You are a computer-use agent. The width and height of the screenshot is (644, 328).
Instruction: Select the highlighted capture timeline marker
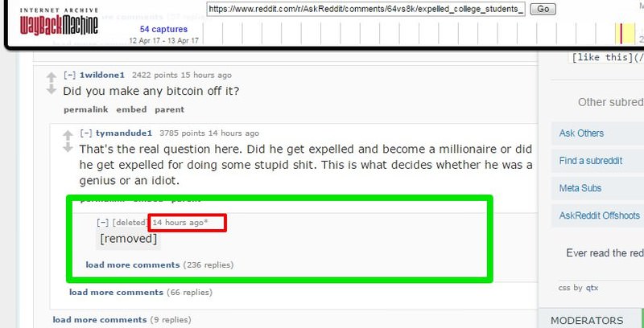point(621,34)
